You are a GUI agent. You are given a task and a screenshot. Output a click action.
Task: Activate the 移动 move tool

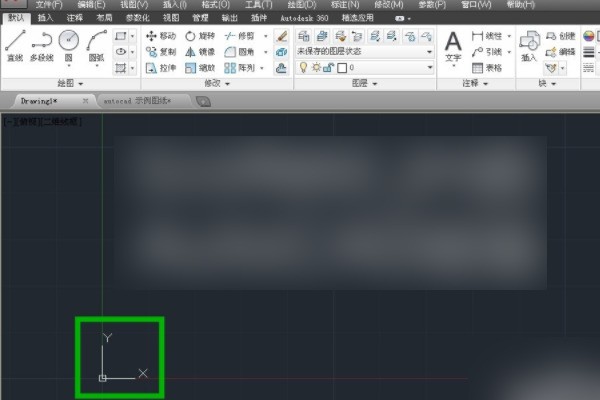pos(161,36)
